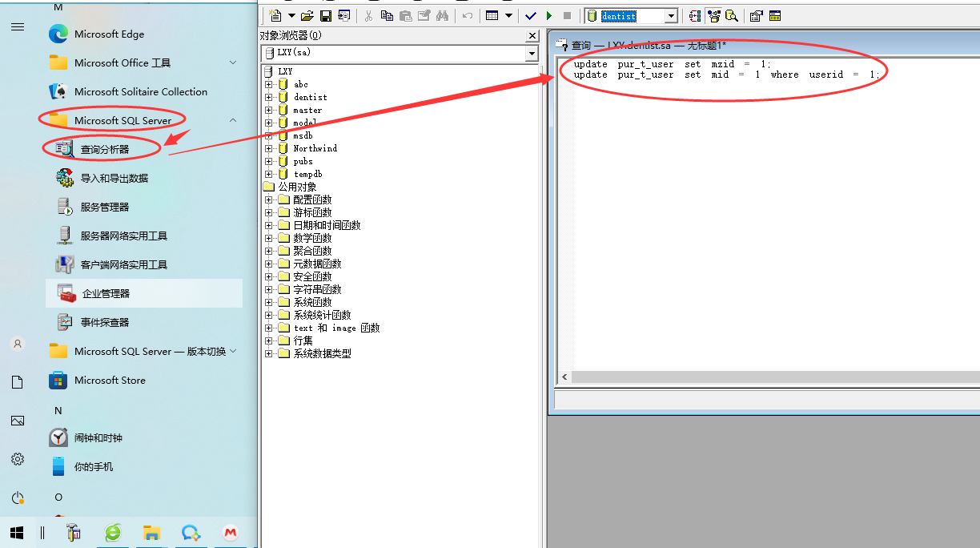Click the first update line ending in mzid = 1
The image size is (980, 548).
pyautogui.click(x=672, y=64)
